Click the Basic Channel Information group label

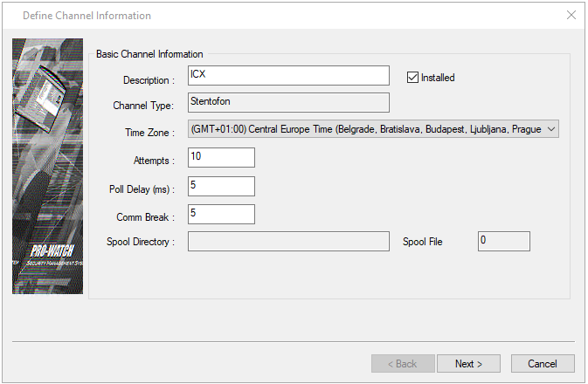coord(149,54)
